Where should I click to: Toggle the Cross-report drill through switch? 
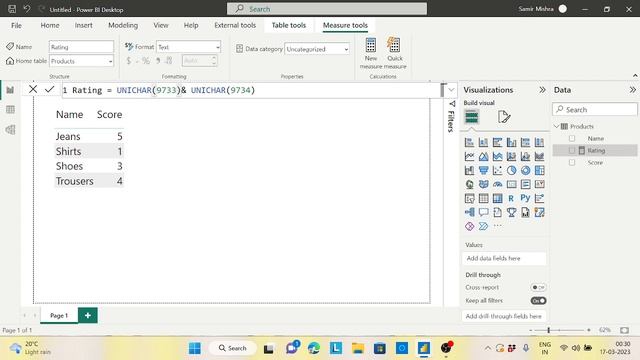538,287
